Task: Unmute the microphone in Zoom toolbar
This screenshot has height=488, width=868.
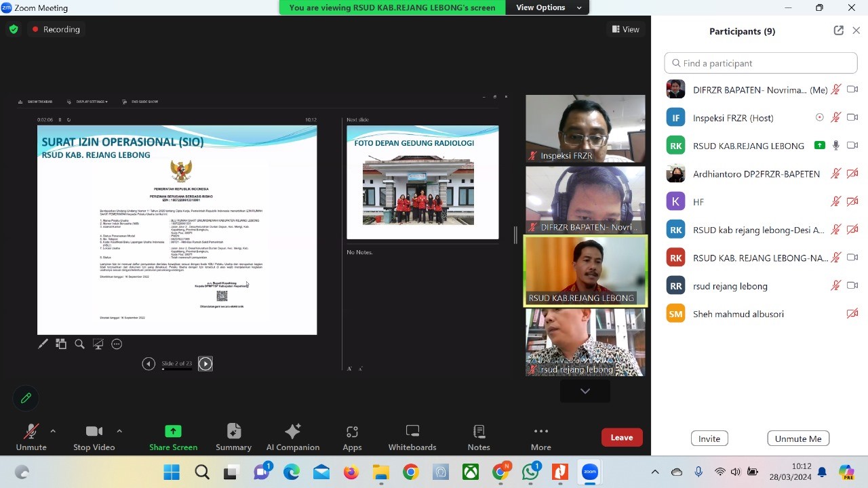Action: tap(31, 437)
